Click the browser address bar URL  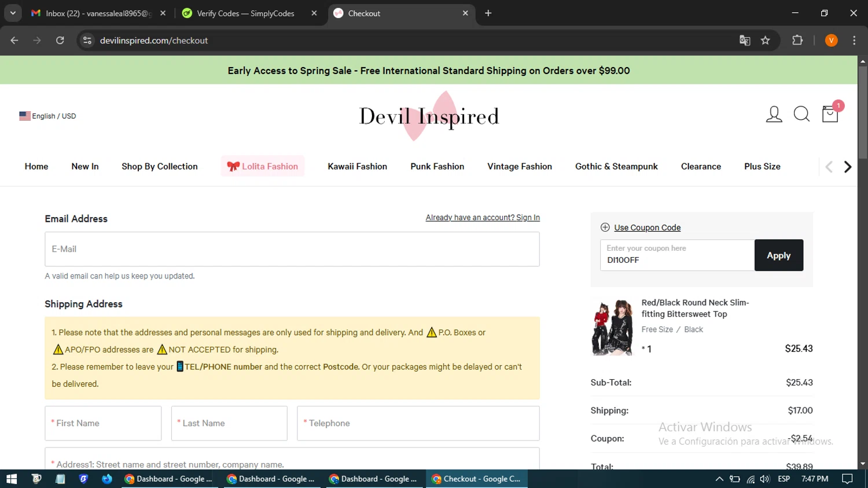(154, 41)
